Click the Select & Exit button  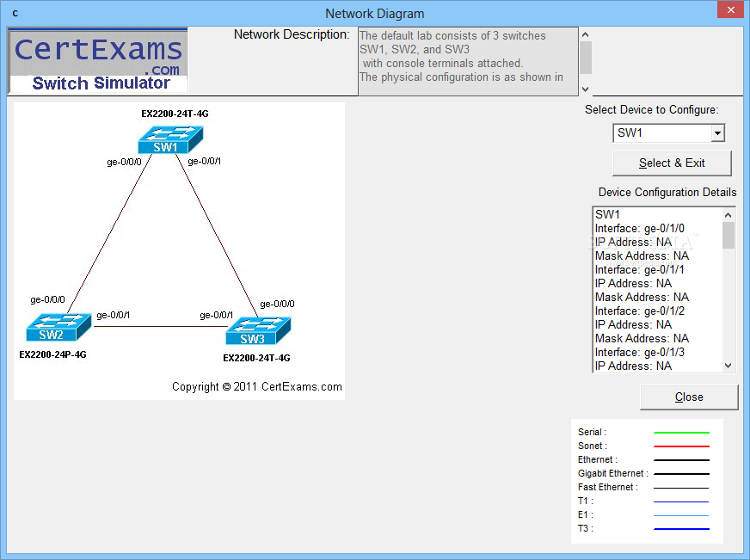pos(672,163)
